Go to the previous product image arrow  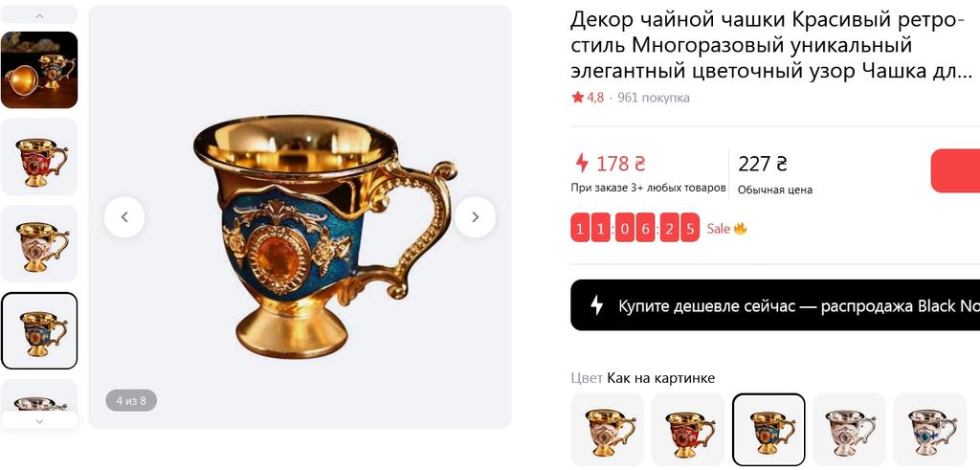[x=124, y=217]
